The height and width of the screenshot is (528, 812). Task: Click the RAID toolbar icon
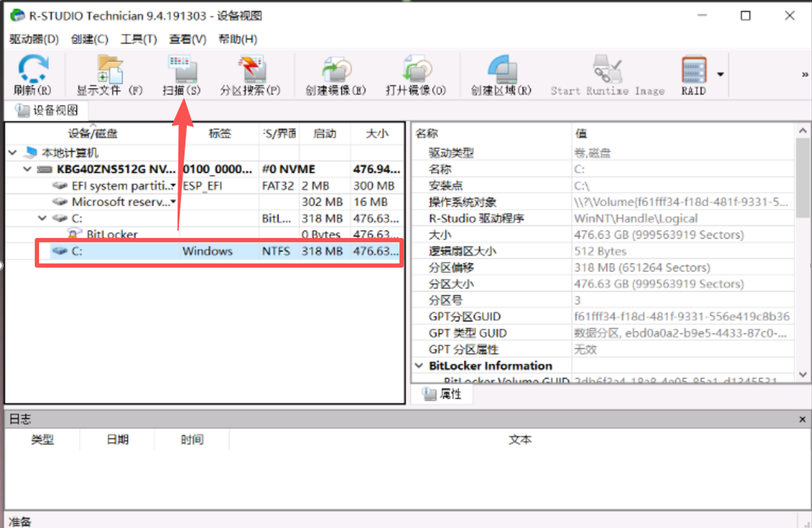coord(693,74)
